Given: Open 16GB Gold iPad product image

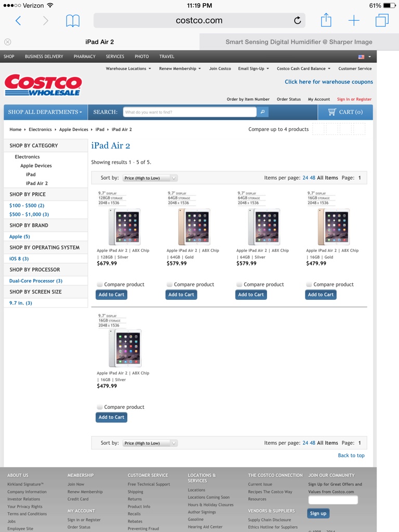Looking at the screenshot, I should (334, 227).
